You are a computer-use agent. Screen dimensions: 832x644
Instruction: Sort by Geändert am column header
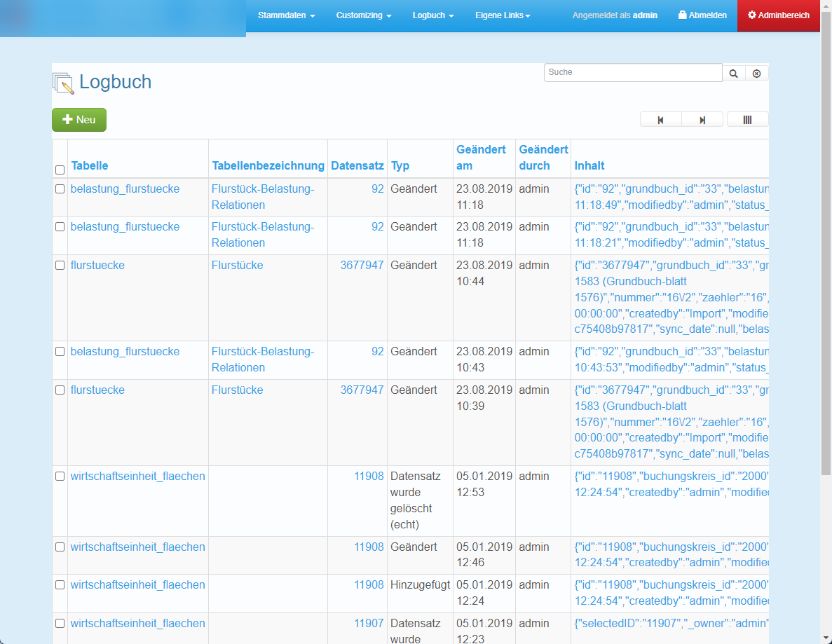tap(481, 158)
